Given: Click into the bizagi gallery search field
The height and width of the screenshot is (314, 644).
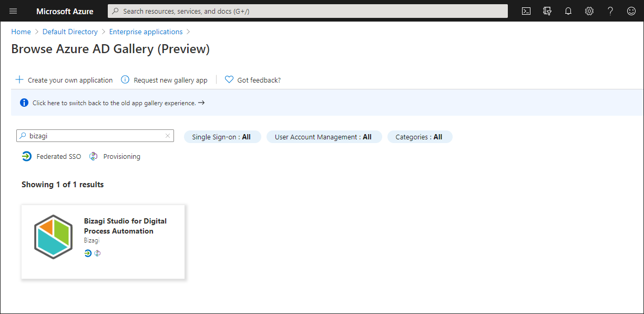Looking at the screenshot, I should click(95, 136).
